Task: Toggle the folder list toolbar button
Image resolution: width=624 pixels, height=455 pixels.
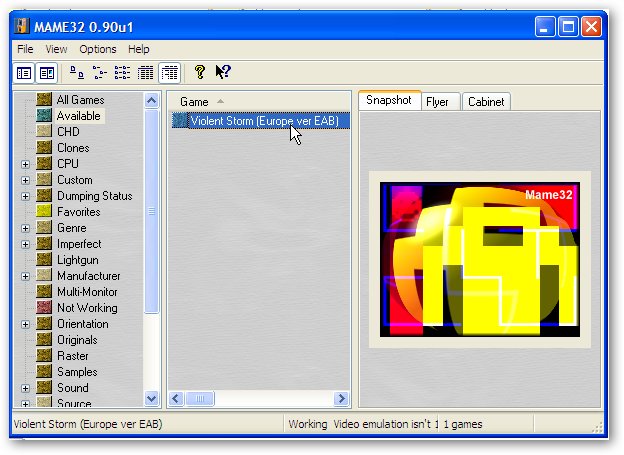Action: [24, 73]
